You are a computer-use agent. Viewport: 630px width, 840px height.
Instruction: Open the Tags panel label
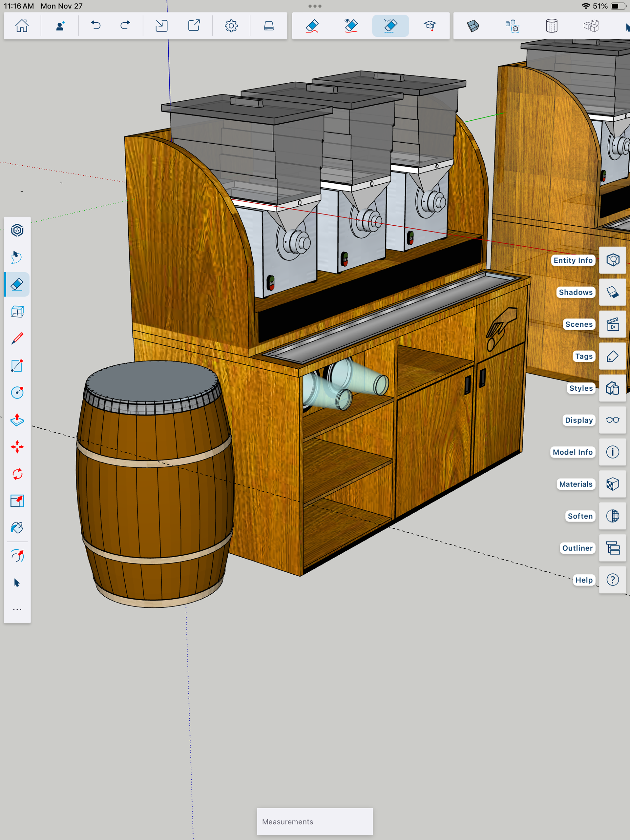tap(584, 356)
